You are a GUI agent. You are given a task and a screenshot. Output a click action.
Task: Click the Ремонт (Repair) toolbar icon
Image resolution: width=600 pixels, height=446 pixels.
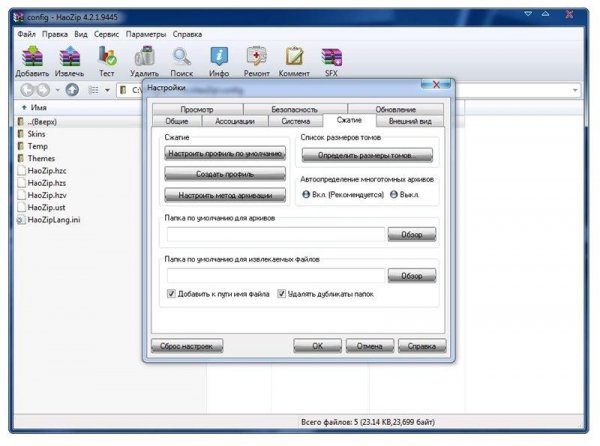pyautogui.click(x=256, y=61)
